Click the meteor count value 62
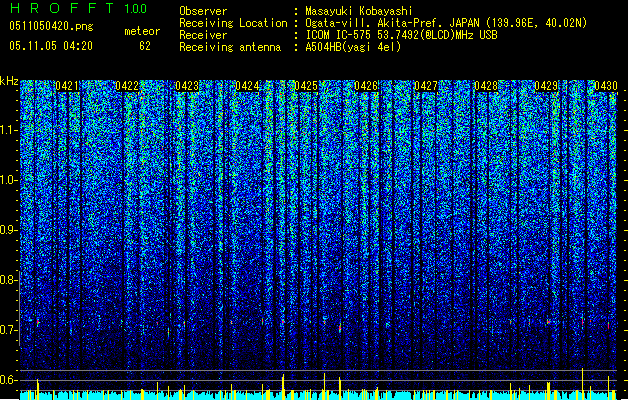 pyautogui.click(x=145, y=46)
